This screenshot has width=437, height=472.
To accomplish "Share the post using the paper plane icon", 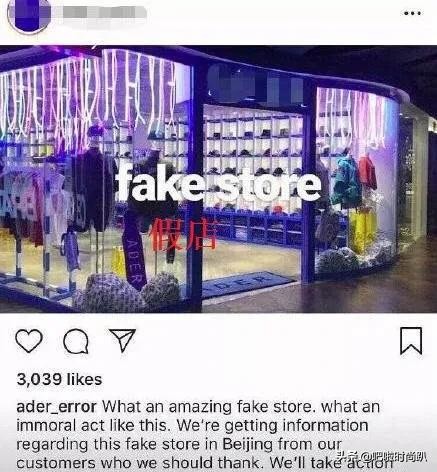I will pos(122,340).
